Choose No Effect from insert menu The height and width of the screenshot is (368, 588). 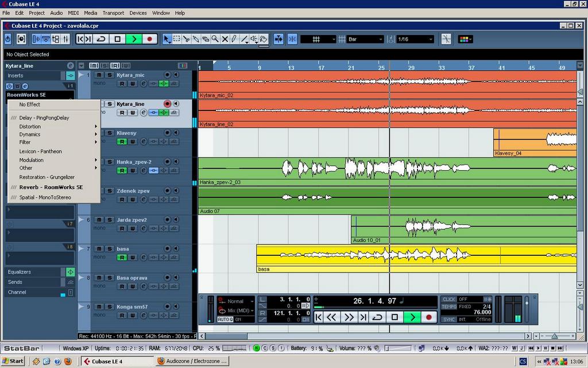click(30, 105)
